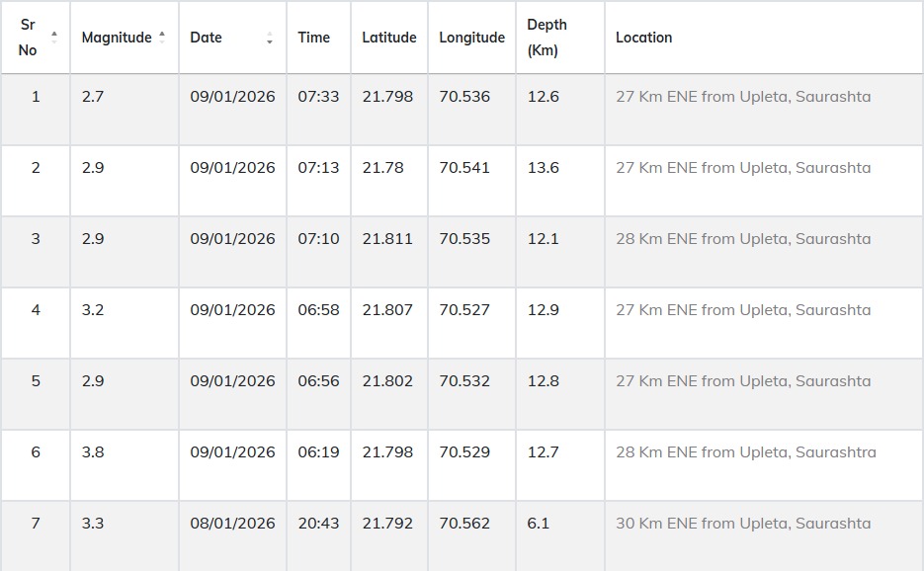This screenshot has width=924, height=571.
Task: Select the Time column header
Action: (x=313, y=38)
